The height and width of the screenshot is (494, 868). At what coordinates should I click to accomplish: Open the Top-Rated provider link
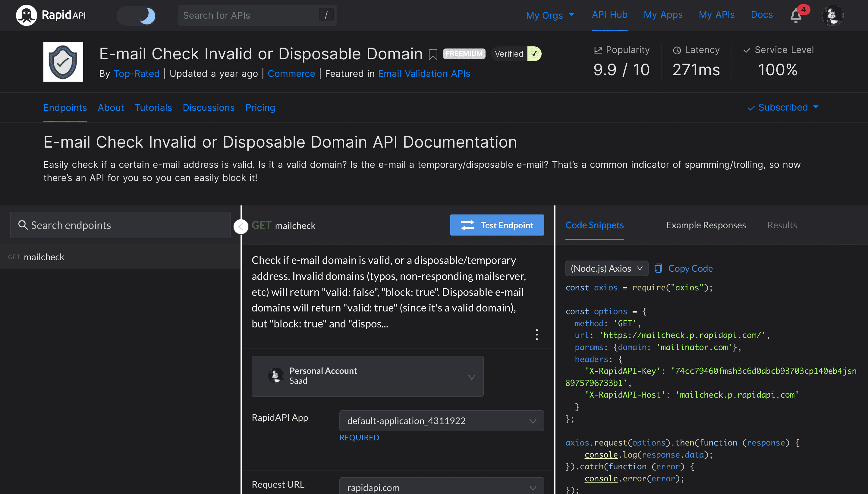click(x=137, y=73)
